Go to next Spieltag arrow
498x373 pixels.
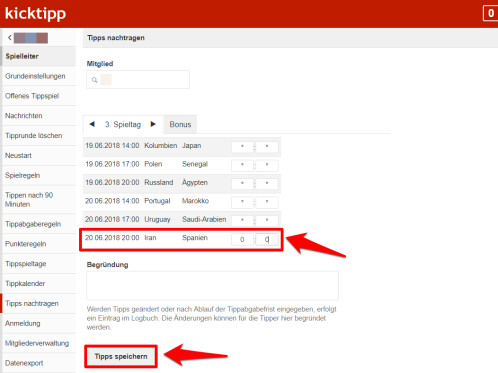pos(153,124)
